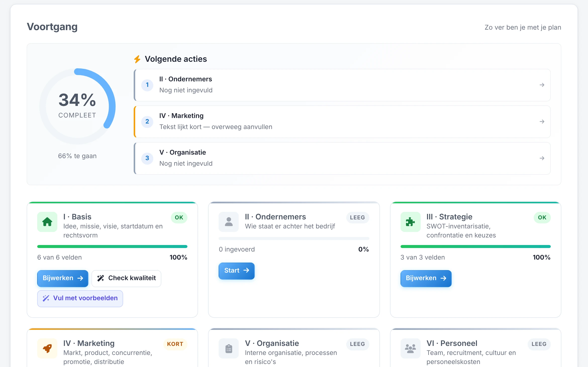
Task: Click the '0 ingevoerd' text
Action: pyautogui.click(x=237, y=249)
